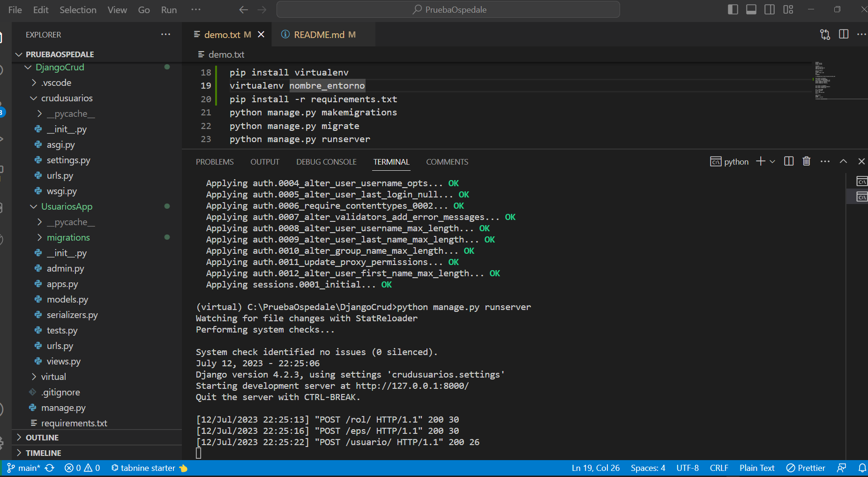Create a new terminal with plus icon
Screen dimensions: 868x477
pos(761,161)
